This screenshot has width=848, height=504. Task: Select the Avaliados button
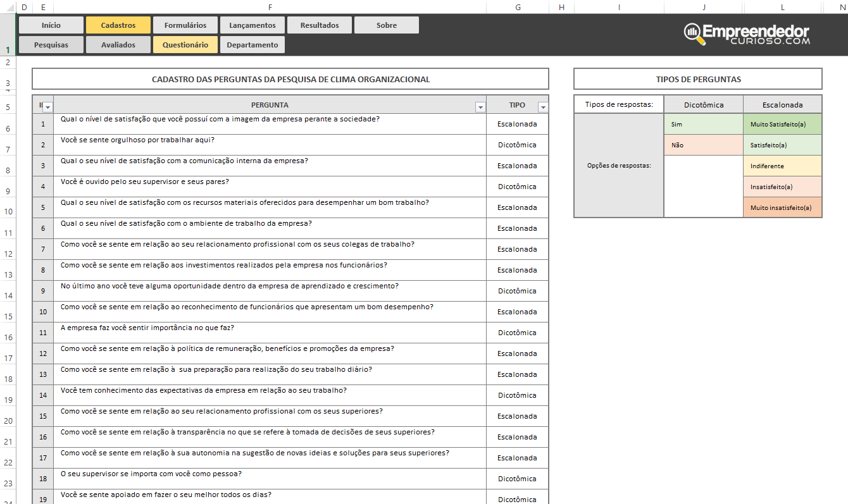click(x=118, y=45)
